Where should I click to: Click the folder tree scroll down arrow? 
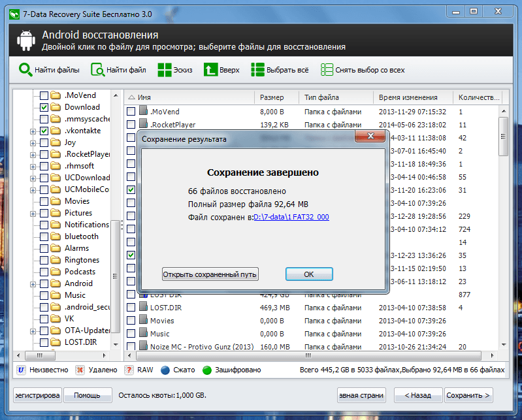click(116, 344)
